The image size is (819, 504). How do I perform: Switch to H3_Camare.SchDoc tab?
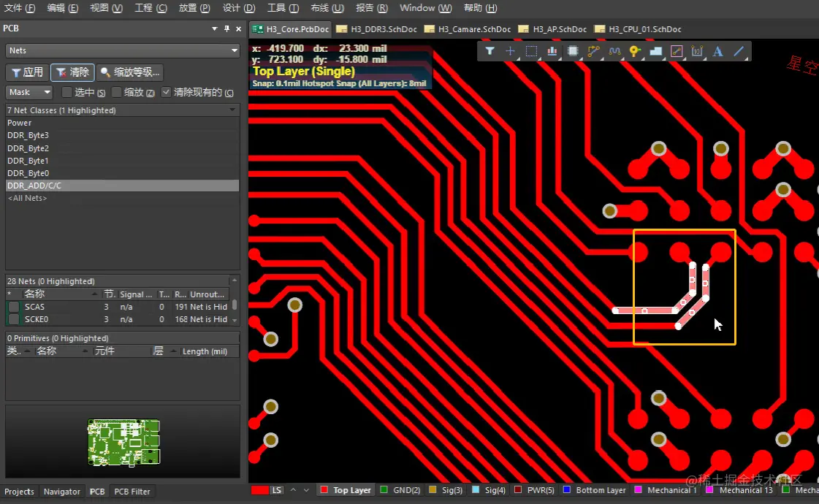[467, 29]
